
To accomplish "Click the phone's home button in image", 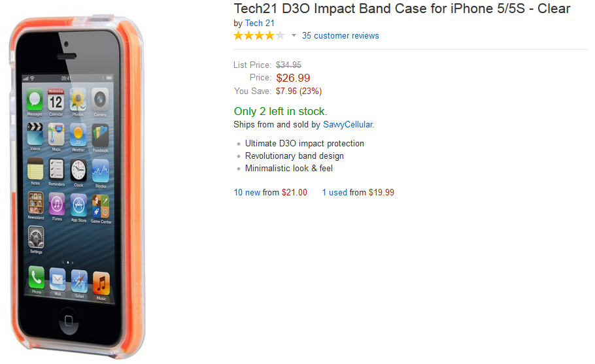I will pos(68,322).
